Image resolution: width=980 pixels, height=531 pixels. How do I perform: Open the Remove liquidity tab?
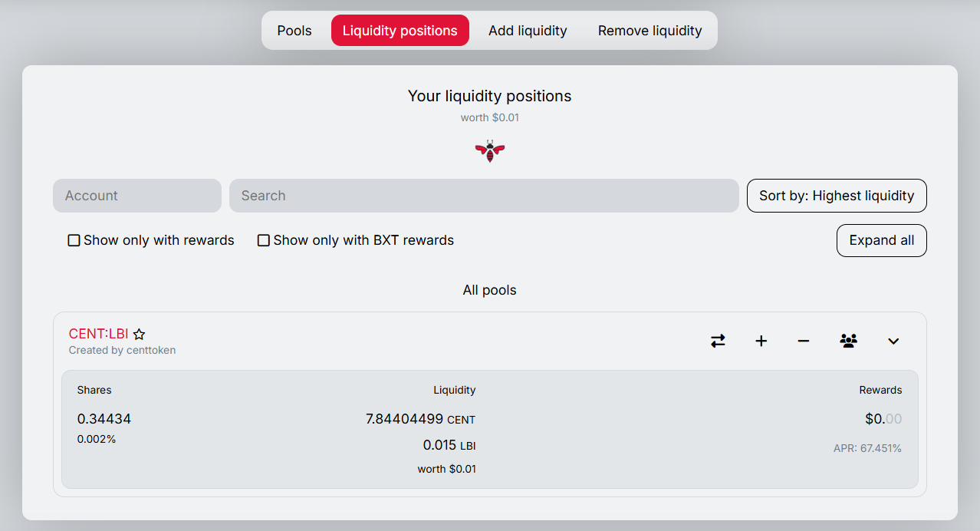(x=649, y=31)
